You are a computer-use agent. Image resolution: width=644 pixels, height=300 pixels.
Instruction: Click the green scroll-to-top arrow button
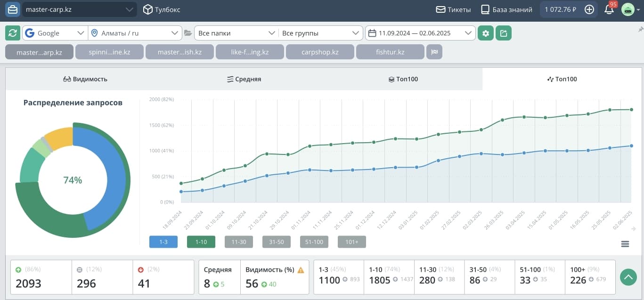tap(628, 277)
